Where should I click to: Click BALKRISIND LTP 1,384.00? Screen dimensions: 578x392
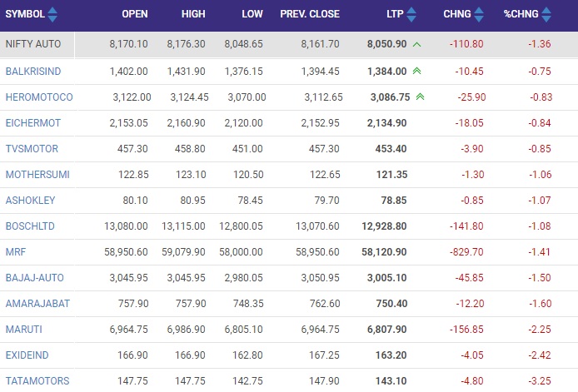pos(387,71)
